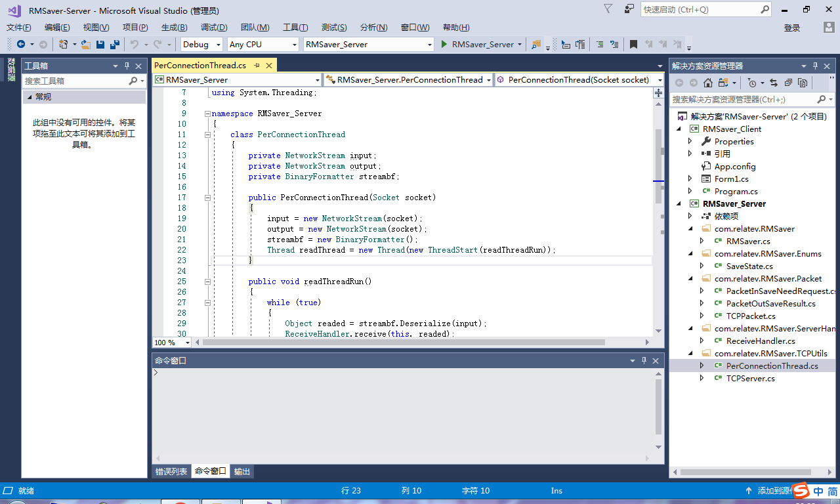Screen dimensions: 840x504
Task: Collapse the com.relatev.RMSaver.Packet folder
Action: pos(690,279)
